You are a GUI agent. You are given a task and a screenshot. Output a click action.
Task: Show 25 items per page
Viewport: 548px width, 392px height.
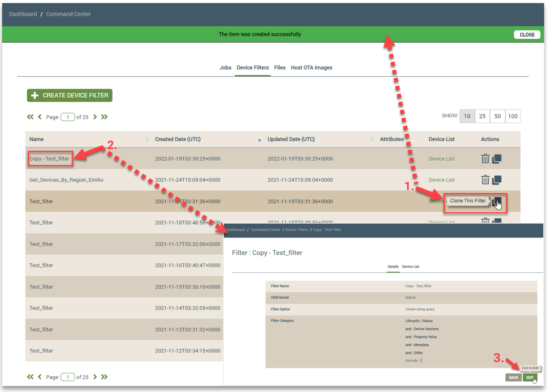coord(482,116)
